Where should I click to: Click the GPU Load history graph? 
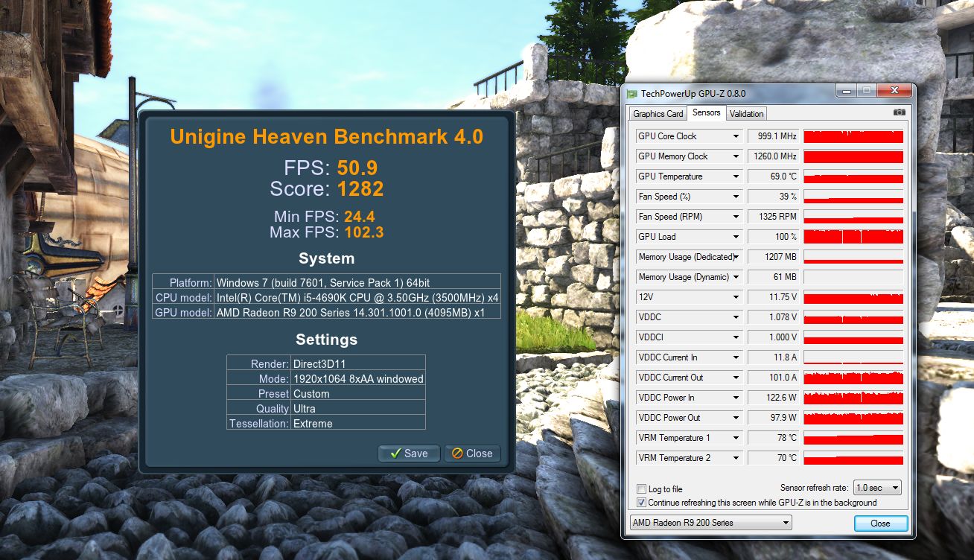coord(853,237)
